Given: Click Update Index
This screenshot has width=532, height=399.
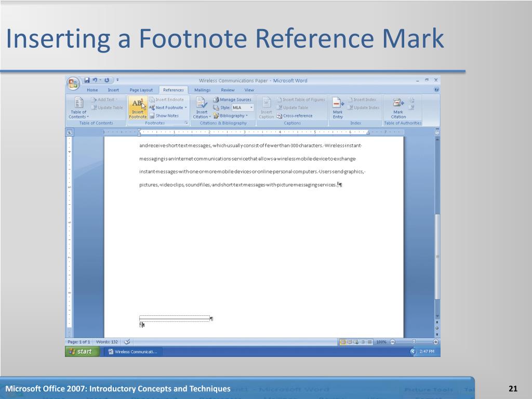Looking at the screenshot, I should [x=363, y=108].
